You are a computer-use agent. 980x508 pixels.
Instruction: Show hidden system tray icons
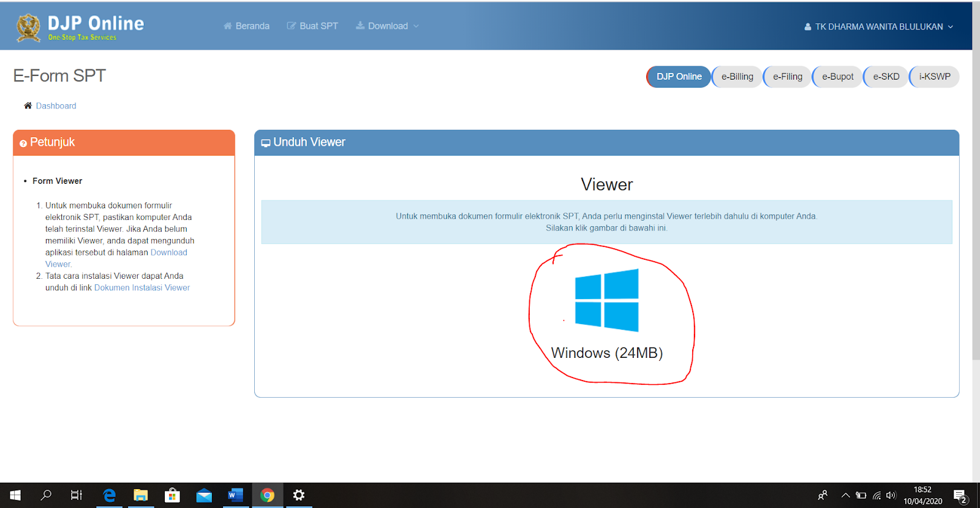tap(845, 495)
